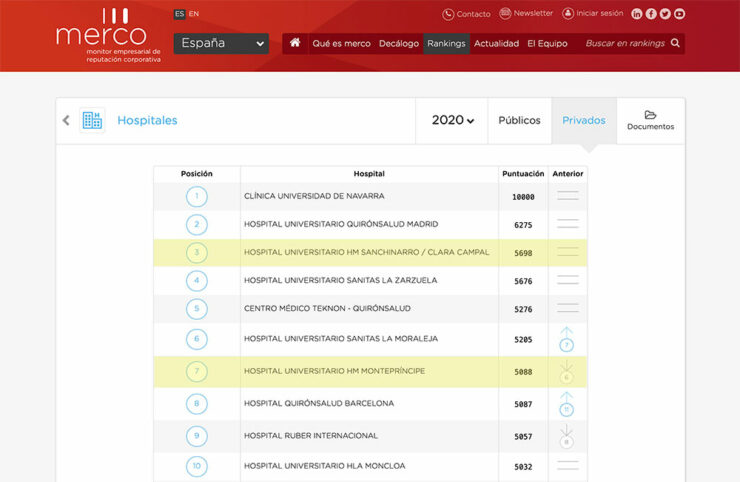Switch to the Públicos tab
This screenshot has height=482, width=740.
[520, 120]
